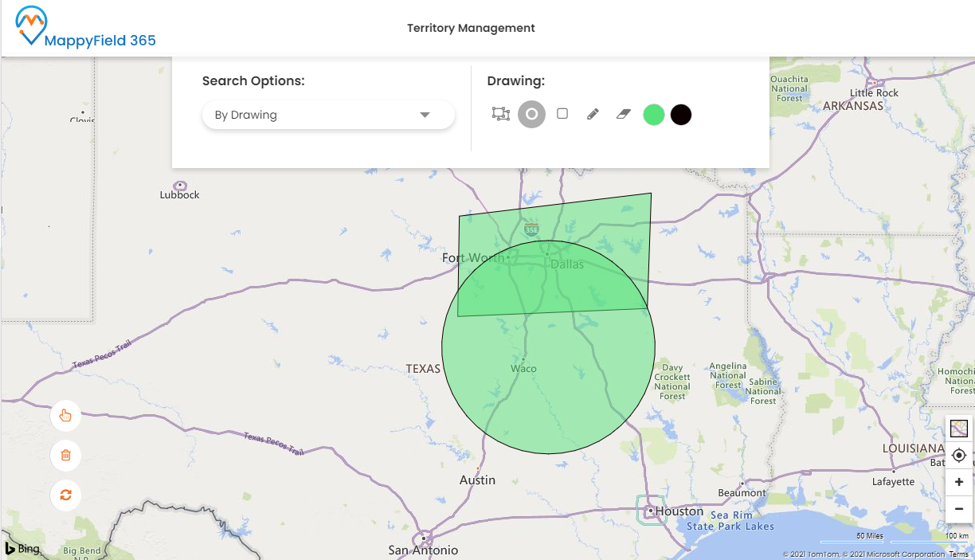Open the map style selector icon
The height and width of the screenshot is (560, 975).
click(959, 429)
